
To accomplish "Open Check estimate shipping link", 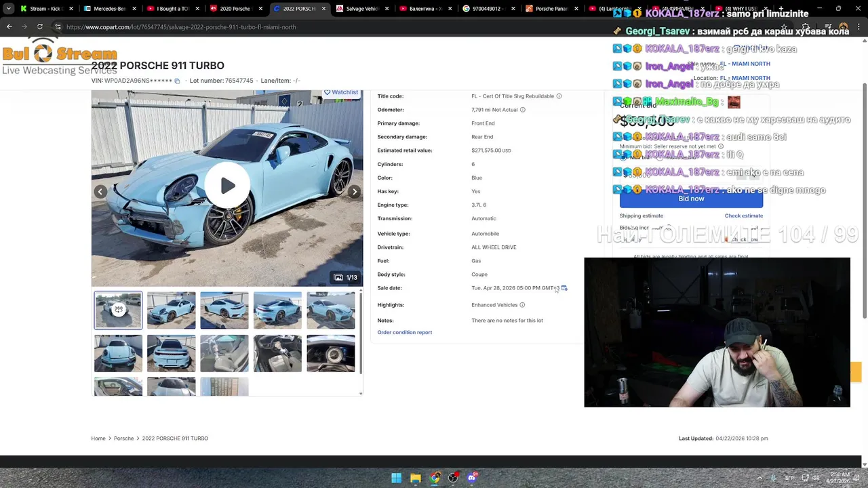I will pyautogui.click(x=744, y=216).
